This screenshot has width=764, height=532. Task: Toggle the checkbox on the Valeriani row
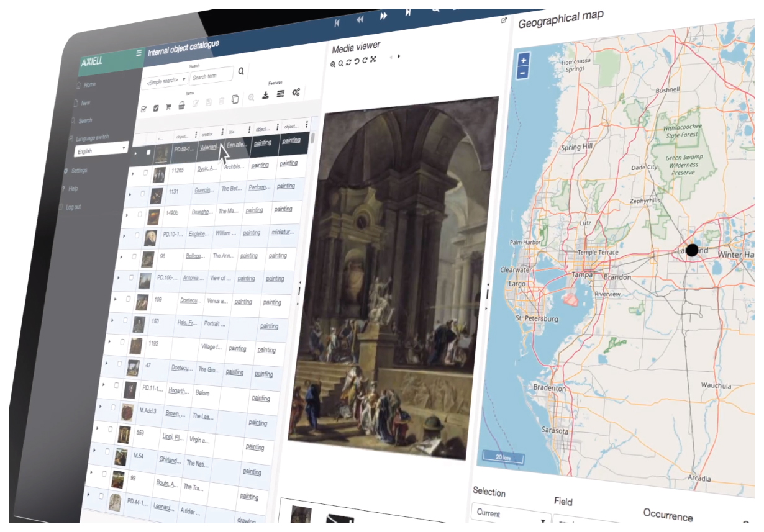pos(148,152)
